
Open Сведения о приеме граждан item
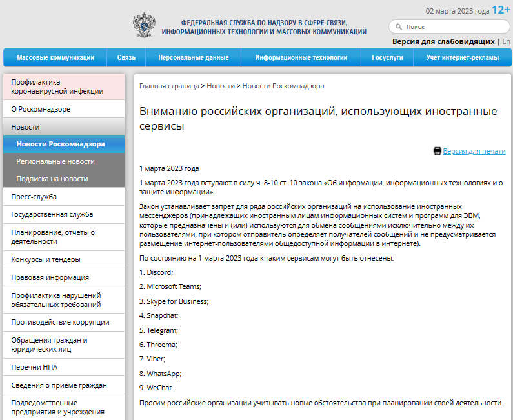click(x=64, y=385)
